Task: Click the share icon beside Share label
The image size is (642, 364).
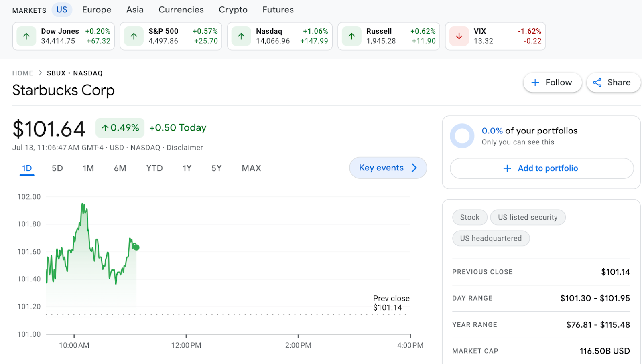Action: pyautogui.click(x=597, y=83)
